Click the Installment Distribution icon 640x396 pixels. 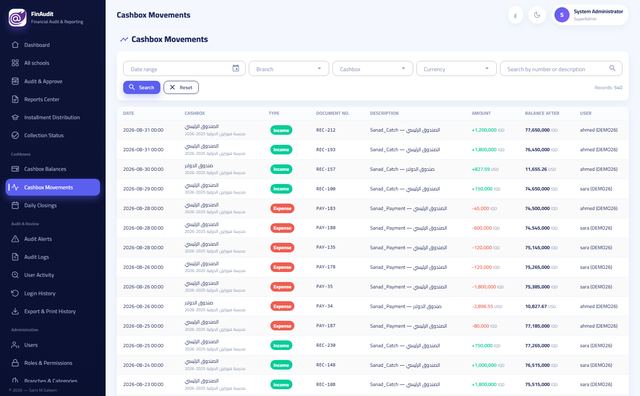point(15,117)
